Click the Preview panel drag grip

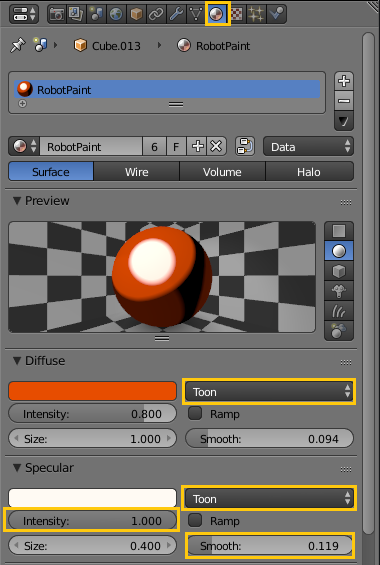346,203
